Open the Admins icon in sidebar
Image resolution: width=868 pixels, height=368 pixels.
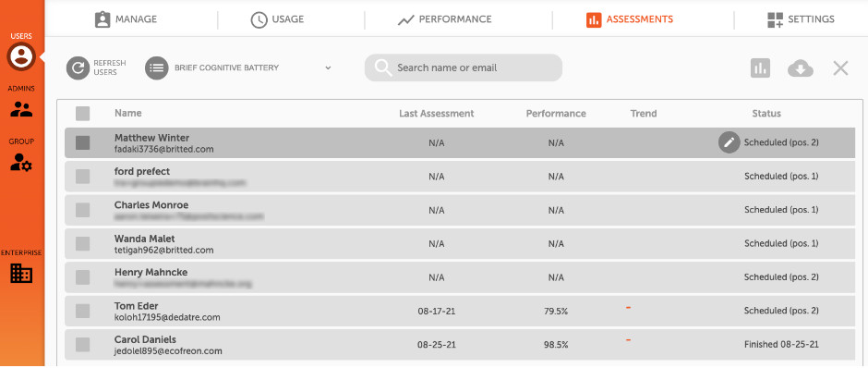coord(21,109)
